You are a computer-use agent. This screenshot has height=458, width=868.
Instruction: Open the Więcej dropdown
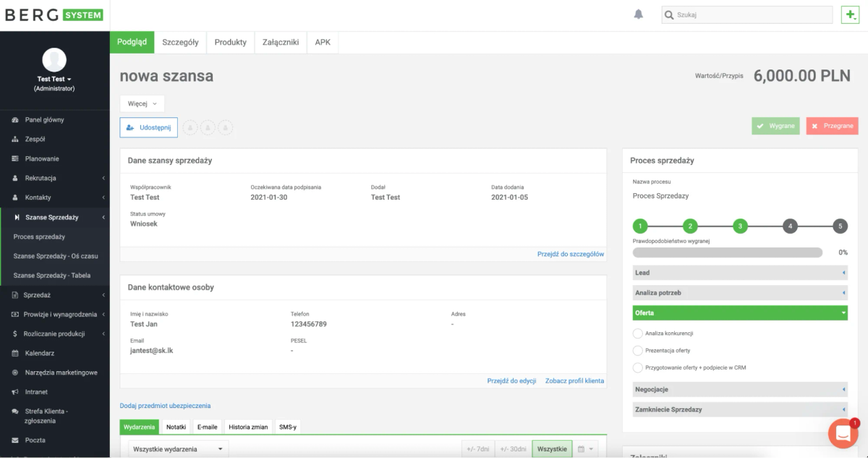pos(142,103)
